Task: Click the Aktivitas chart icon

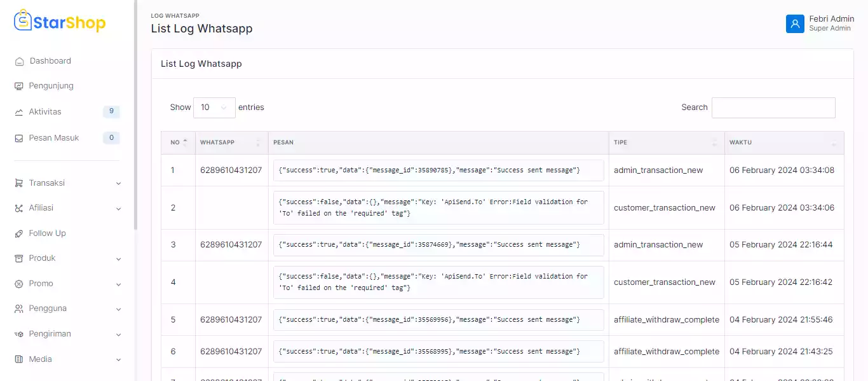Action: coord(19,112)
